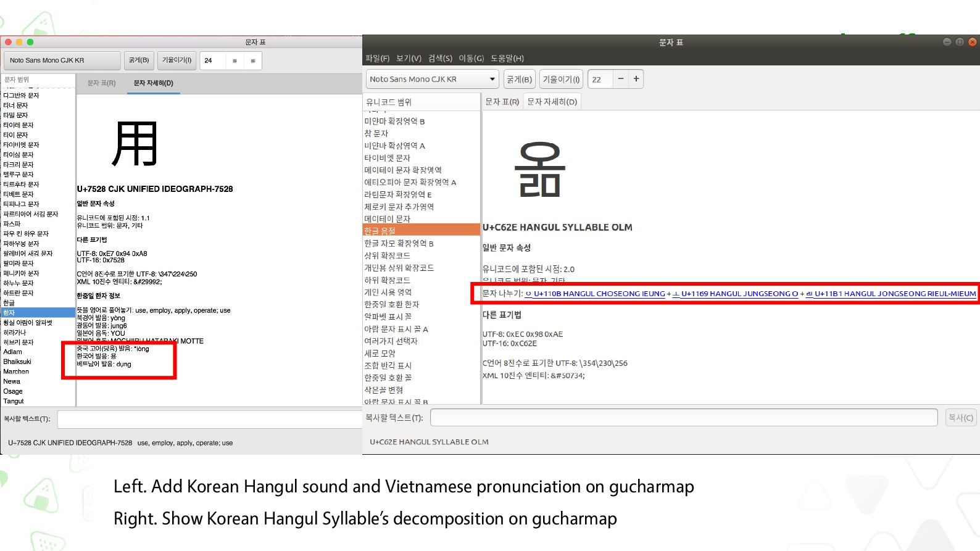Click the 복사할 텍스트 input in right window
The image size is (980, 551).
(684, 418)
